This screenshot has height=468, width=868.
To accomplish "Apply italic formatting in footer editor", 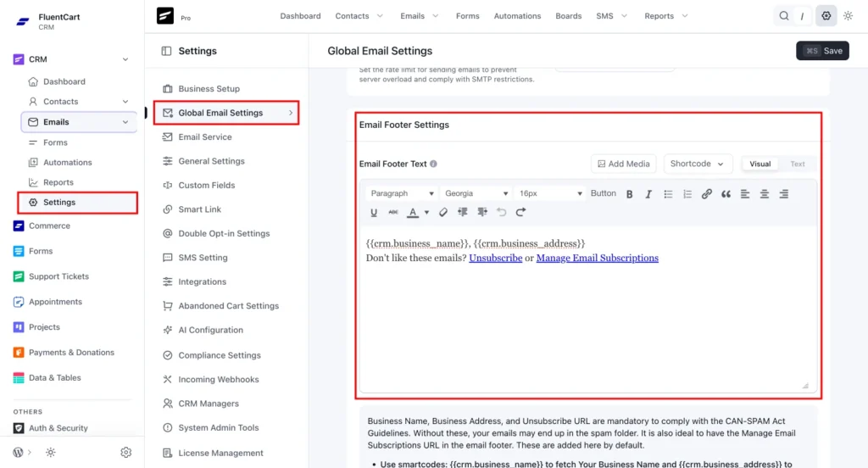I will coord(648,194).
